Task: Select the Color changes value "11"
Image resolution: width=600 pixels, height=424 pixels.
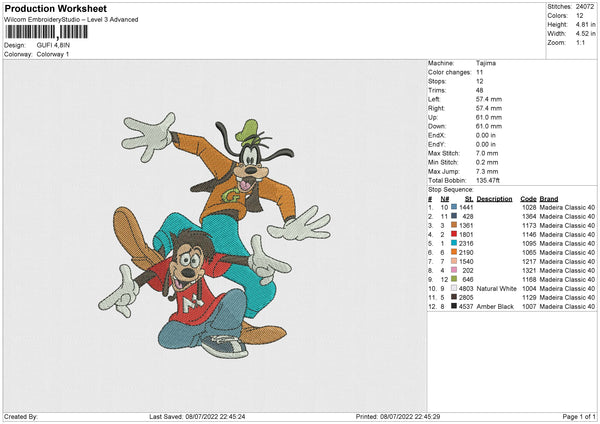Action: [x=479, y=72]
